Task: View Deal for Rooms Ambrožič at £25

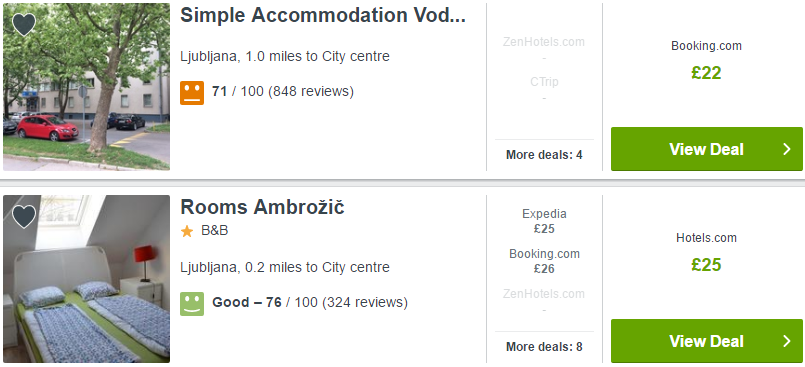Action: coord(706,341)
